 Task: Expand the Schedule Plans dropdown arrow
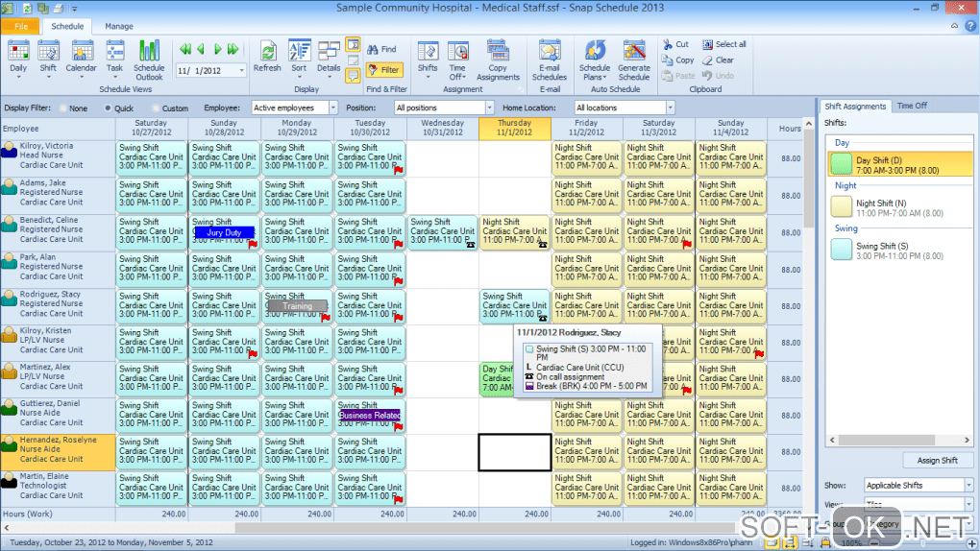pos(604,78)
